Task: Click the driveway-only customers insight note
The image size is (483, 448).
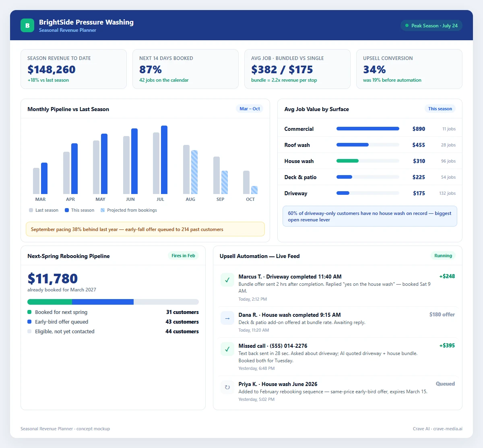Action: (x=370, y=216)
